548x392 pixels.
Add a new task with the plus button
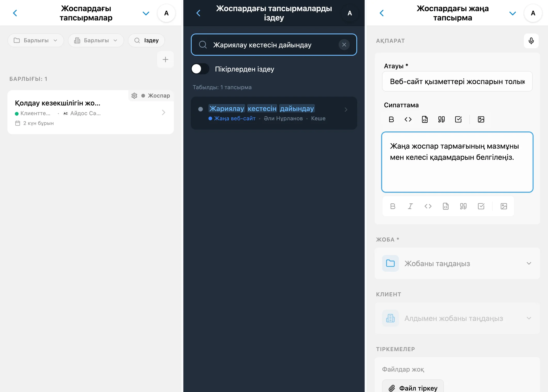pos(165,60)
